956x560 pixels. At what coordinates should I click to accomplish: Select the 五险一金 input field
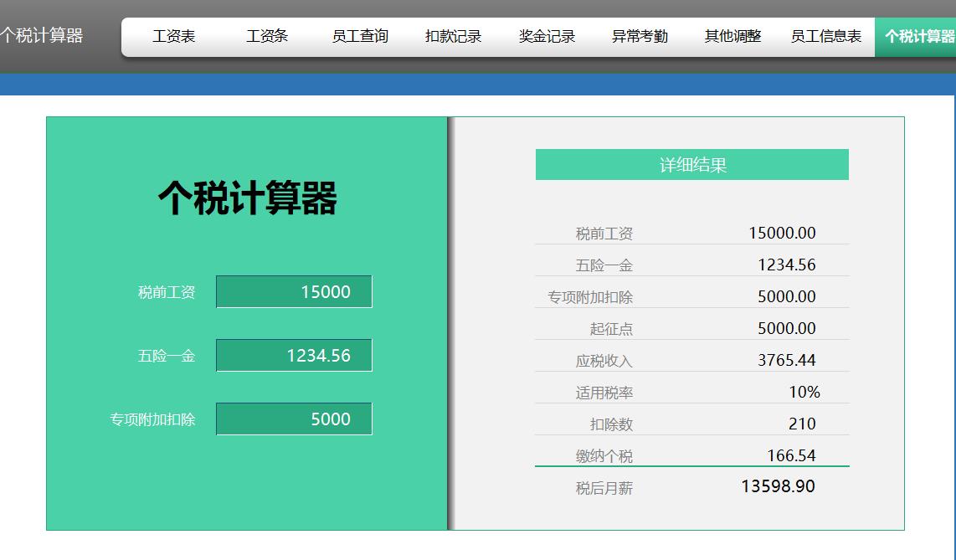(294, 355)
